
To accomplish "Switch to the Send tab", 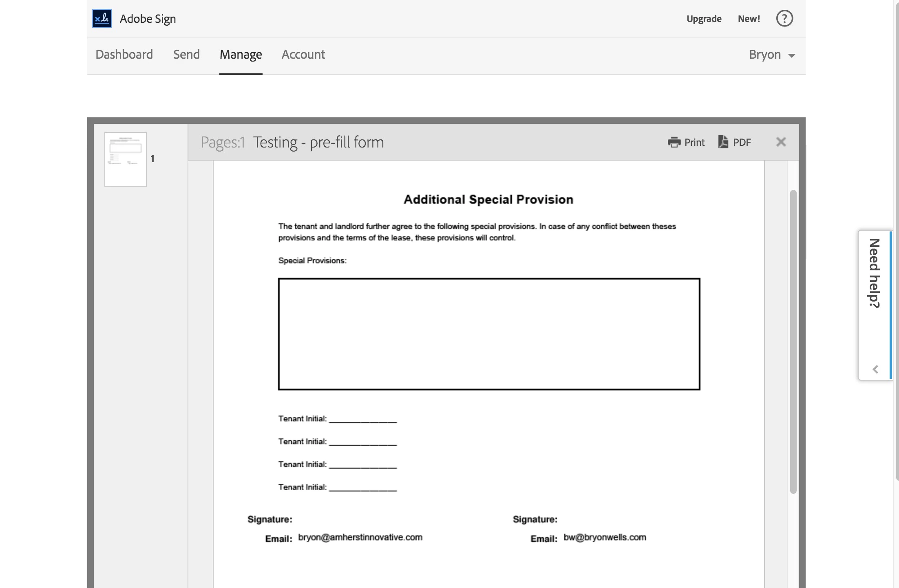I will [x=186, y=55].
